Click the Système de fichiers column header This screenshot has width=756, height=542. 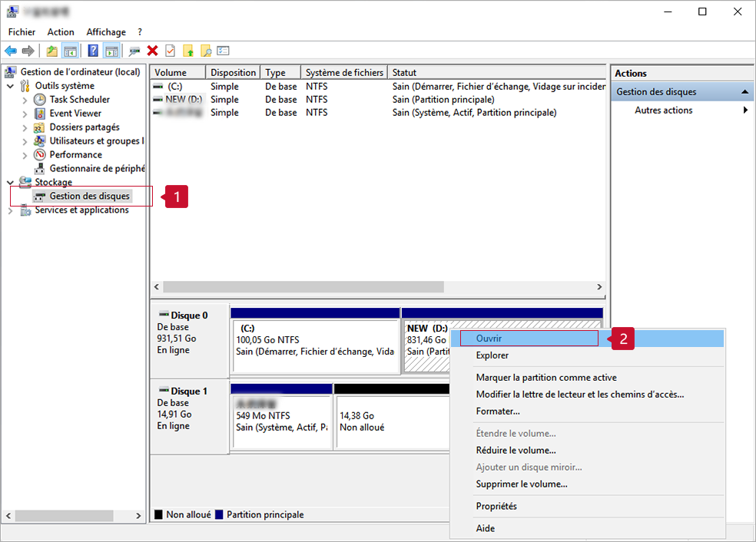tap(343, 73)
